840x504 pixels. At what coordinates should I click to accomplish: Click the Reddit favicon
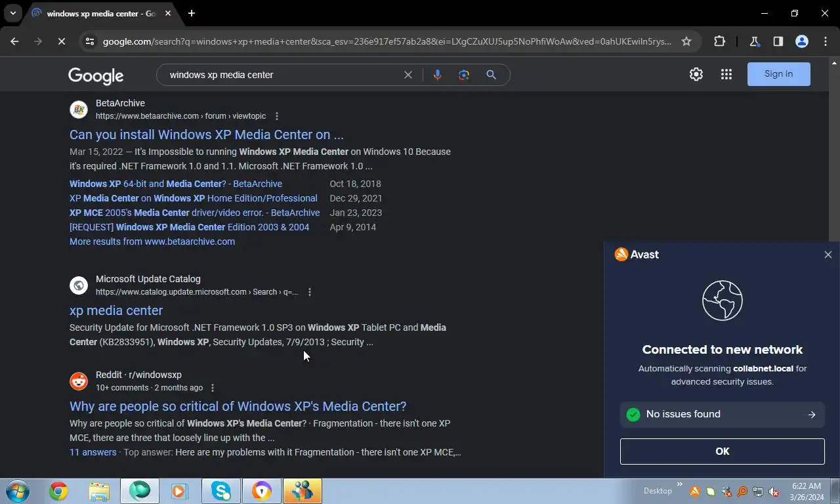click(79, 381)
